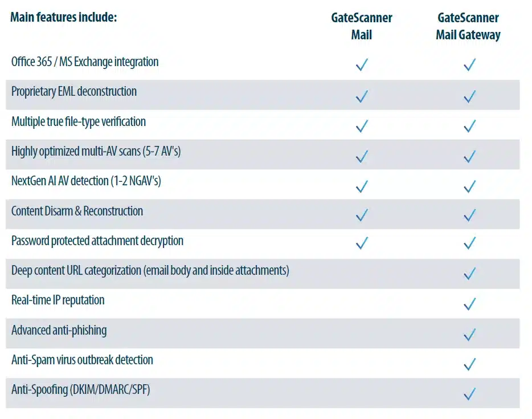Click Mail Gateway checkmark for multi-AV scans
The width and height of the screenshot is (532, 419).
click(469, 156)
